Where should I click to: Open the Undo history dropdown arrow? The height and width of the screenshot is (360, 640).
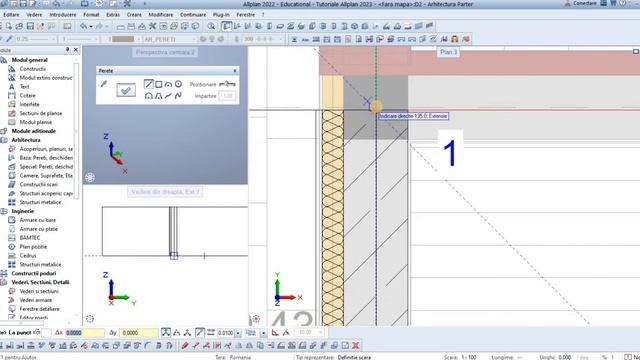90,27
